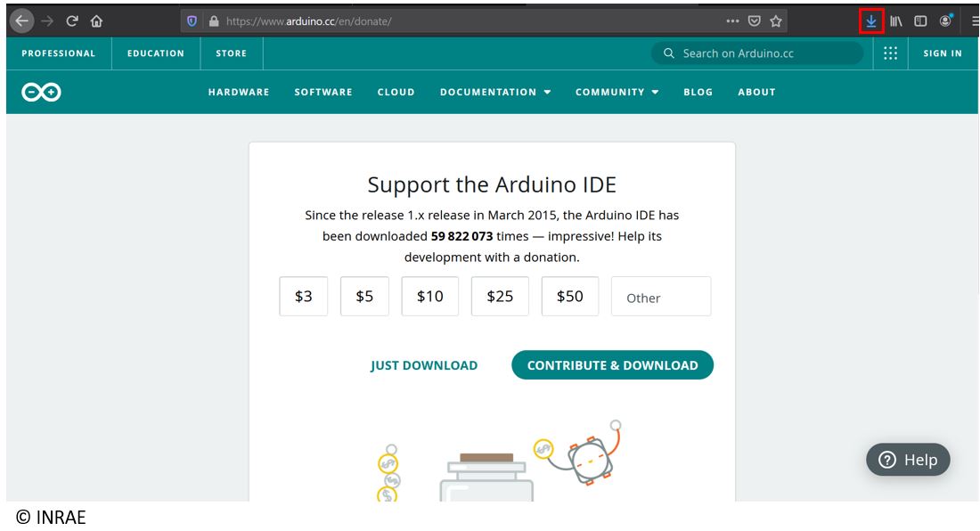The height and width of the screenshot is (531, 980).
Task: Click the Arduino infinity logo
Action: click(x=41, y=92)
